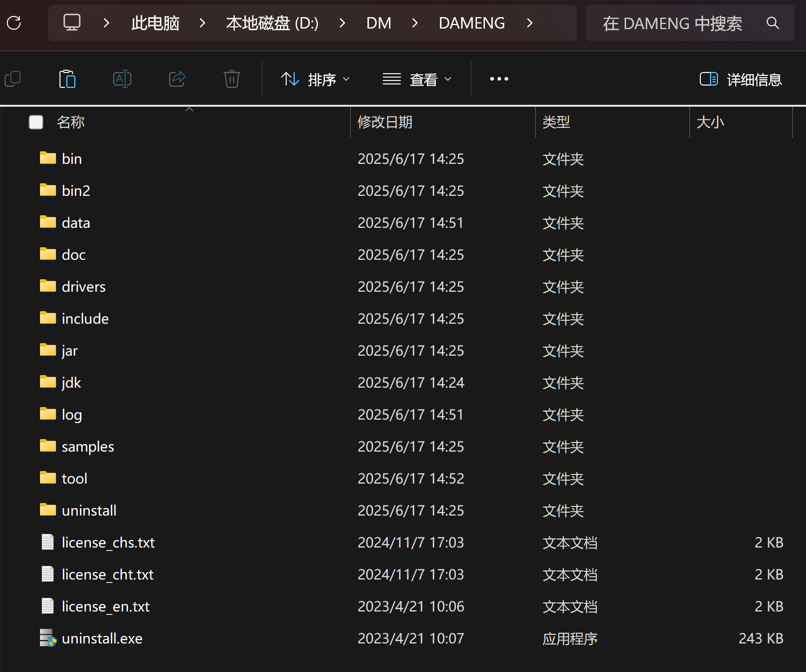
Task: Sort by the 类型 column header
Action: click(x=556, y=122)
